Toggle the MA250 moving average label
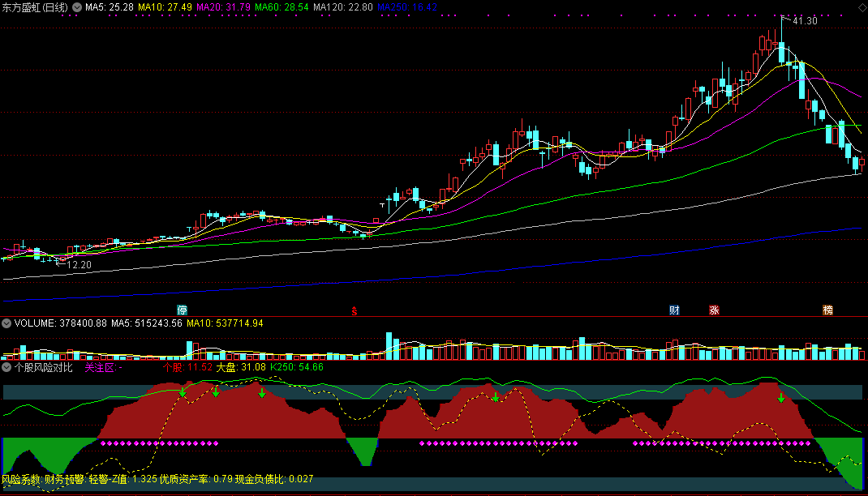 [407, 7]
